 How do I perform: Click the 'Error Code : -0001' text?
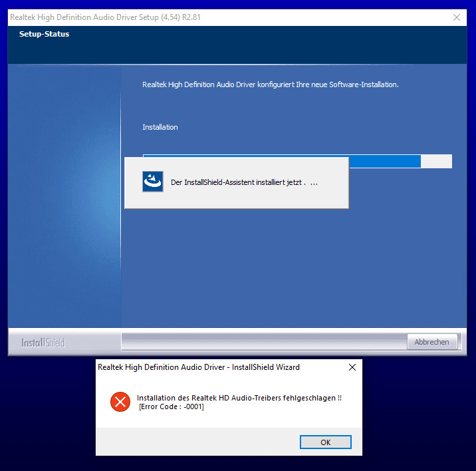point(172,406)
